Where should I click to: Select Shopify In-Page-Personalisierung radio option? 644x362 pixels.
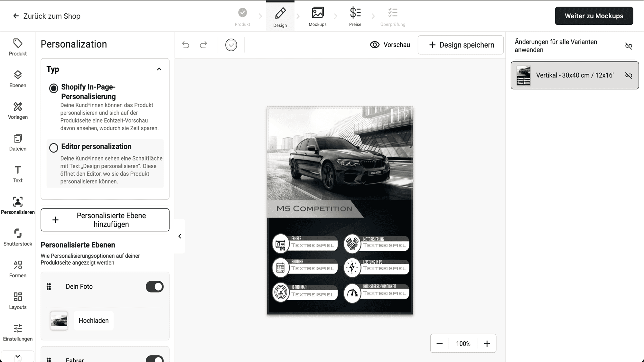pos(53,88)
